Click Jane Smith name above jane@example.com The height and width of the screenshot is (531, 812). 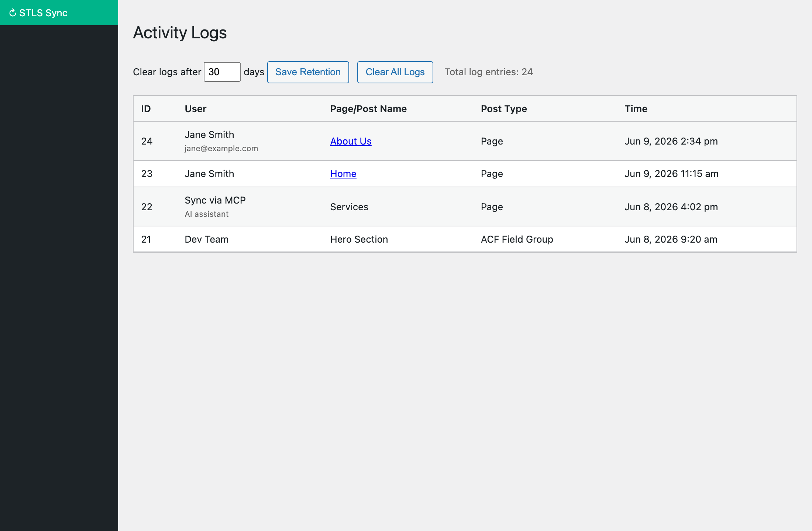pos(209,135)
